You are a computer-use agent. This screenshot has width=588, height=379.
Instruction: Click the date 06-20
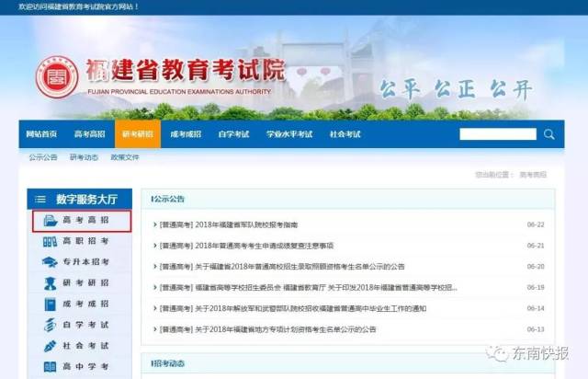(x=536, y=267)
